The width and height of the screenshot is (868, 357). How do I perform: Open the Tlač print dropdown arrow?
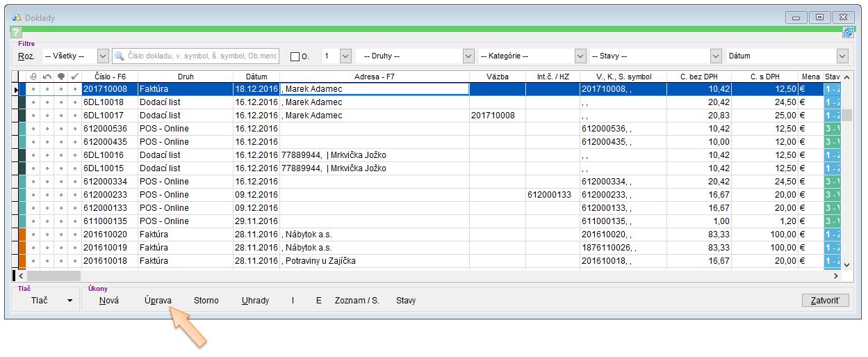click(69, 301)
